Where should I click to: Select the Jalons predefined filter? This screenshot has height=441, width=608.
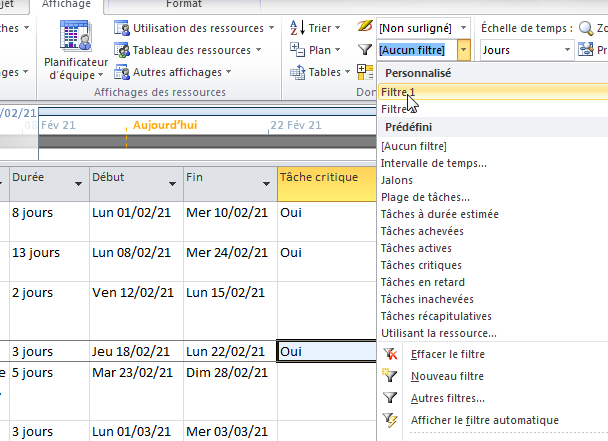397,180
